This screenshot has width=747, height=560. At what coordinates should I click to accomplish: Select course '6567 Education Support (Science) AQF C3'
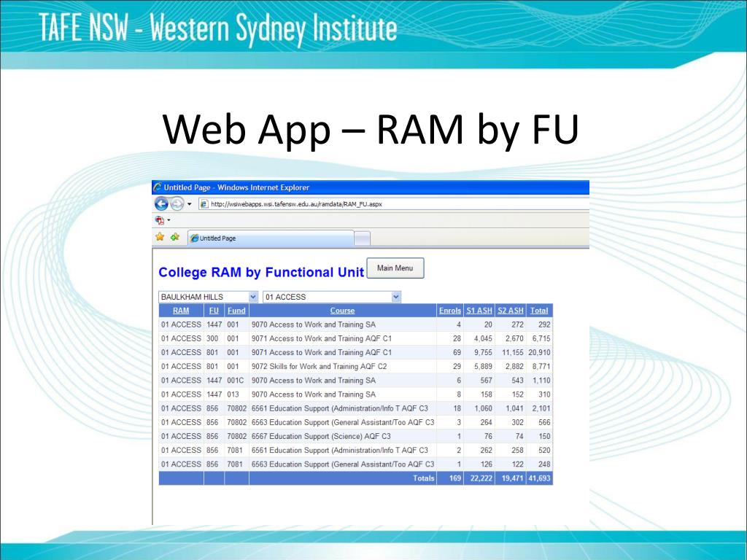[x=321, y=436]
